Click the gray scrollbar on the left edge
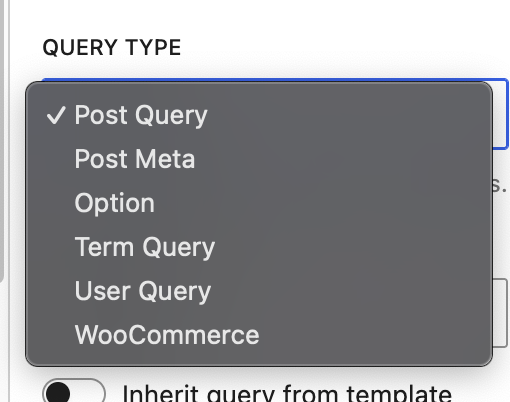The width and height of the screenshot is (510, 402). (x=2, y=140)
